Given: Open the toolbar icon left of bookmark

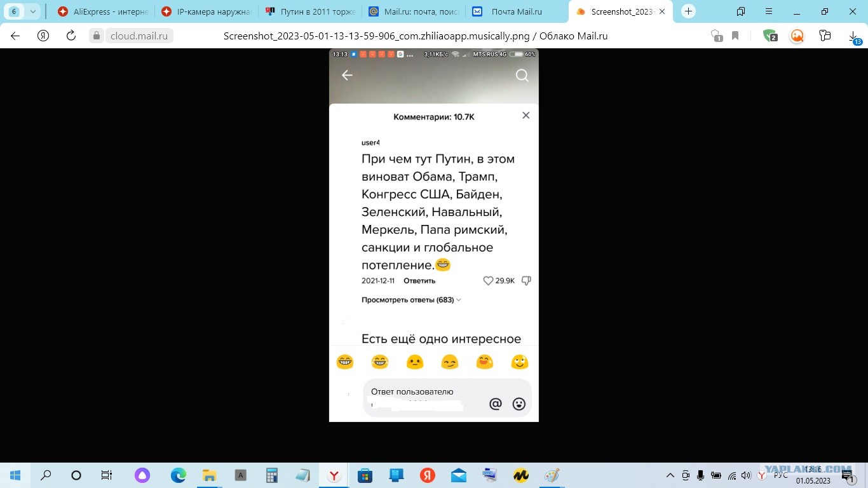Looking at the screenshot, I should point(716,36).
